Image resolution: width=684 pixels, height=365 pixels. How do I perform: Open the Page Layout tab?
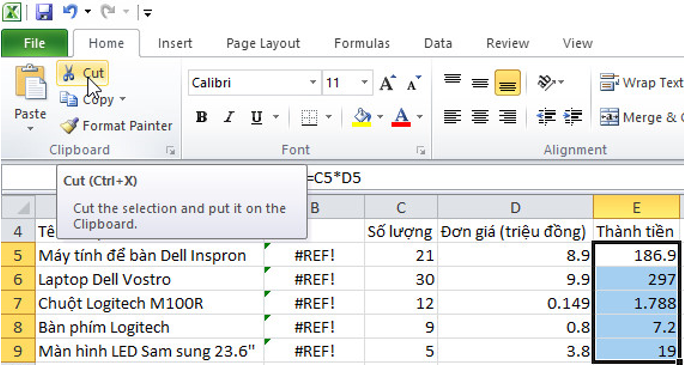click(x=263, y=44)
